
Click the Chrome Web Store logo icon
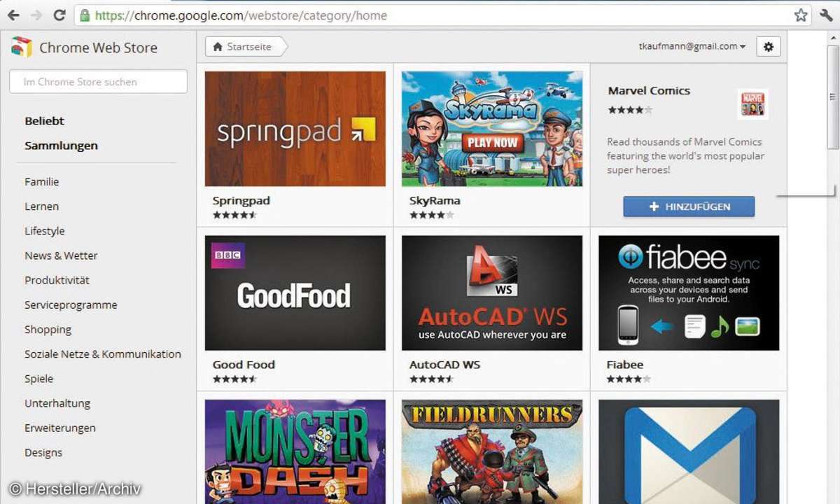point(21,47)
